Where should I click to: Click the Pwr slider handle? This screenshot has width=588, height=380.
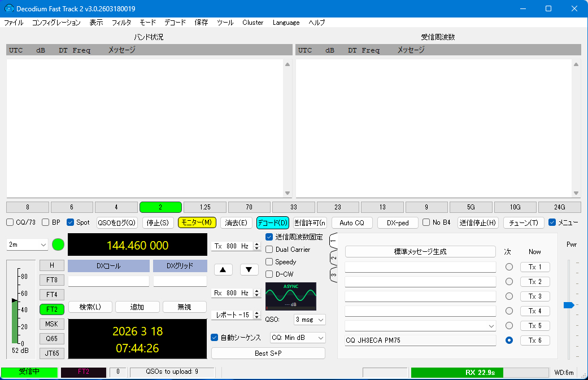click(568, 305)
